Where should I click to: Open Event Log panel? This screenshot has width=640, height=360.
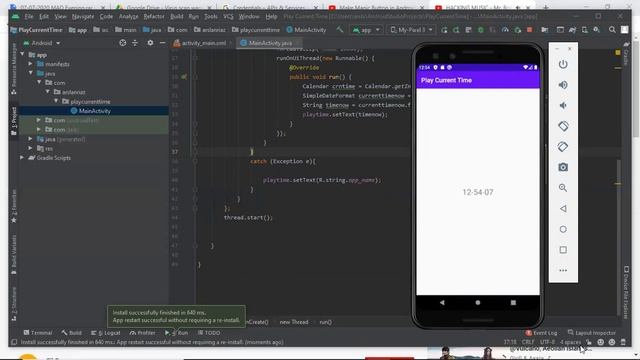(541, 333)
